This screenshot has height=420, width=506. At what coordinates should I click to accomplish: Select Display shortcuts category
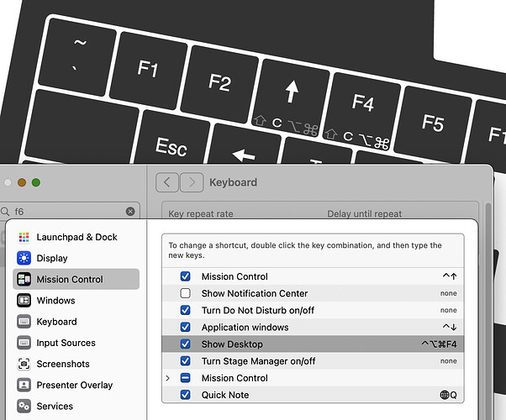coord(76,258)
